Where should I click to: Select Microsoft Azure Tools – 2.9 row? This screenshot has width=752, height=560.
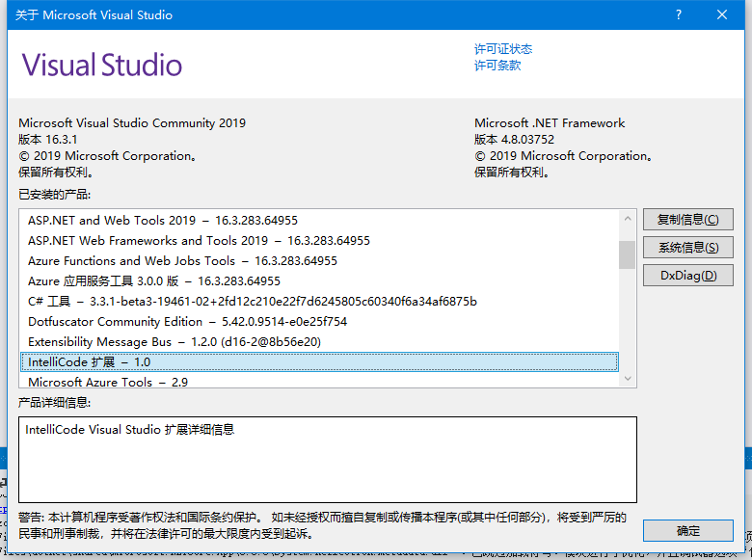319,382
